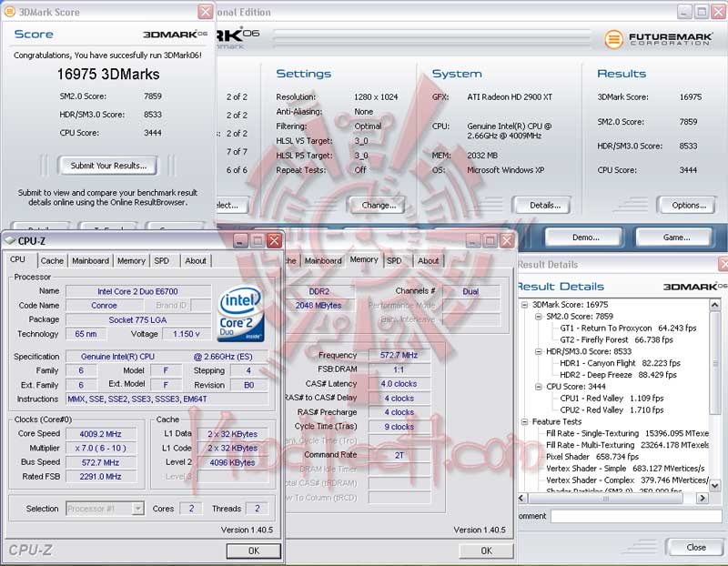This screenshot has height=566, width=728.
Task: Collapse the SM2.0 Score: 7859 node
Action: point(538,316)
